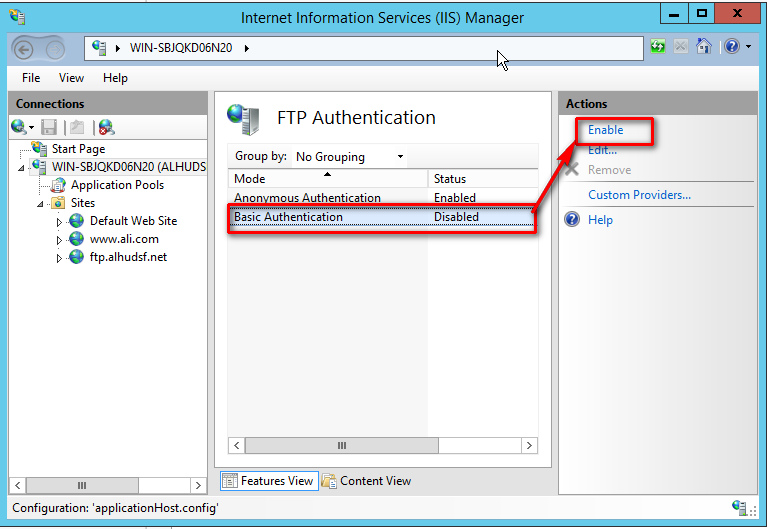
Task: Click the Create New Connection globe icon
Action: click(x=18, y=127)
